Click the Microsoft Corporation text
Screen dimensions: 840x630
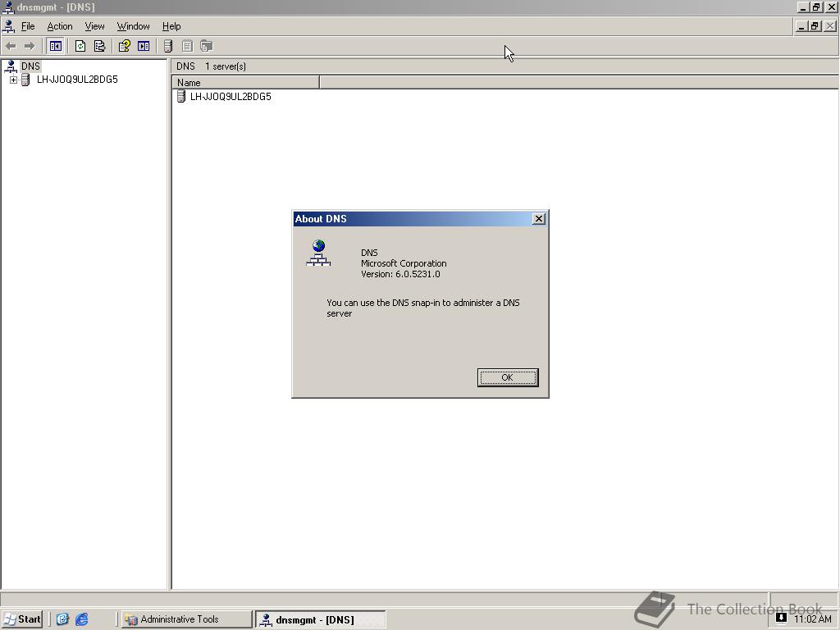[x=404, y=263]
